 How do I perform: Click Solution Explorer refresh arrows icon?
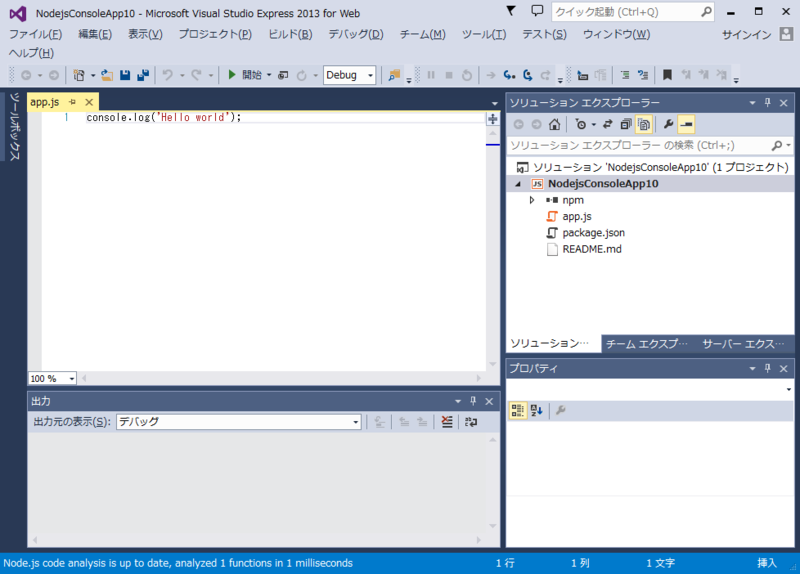pos(608,124)
